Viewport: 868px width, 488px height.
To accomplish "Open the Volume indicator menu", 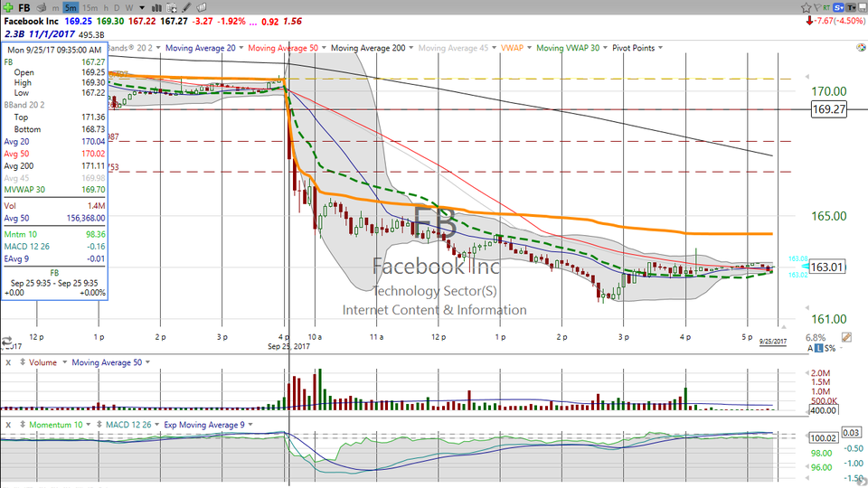I will tap(64, 362).
